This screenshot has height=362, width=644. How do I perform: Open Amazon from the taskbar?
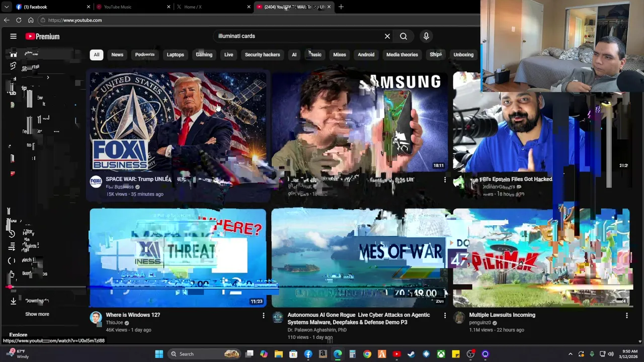[x=323, y=354]
